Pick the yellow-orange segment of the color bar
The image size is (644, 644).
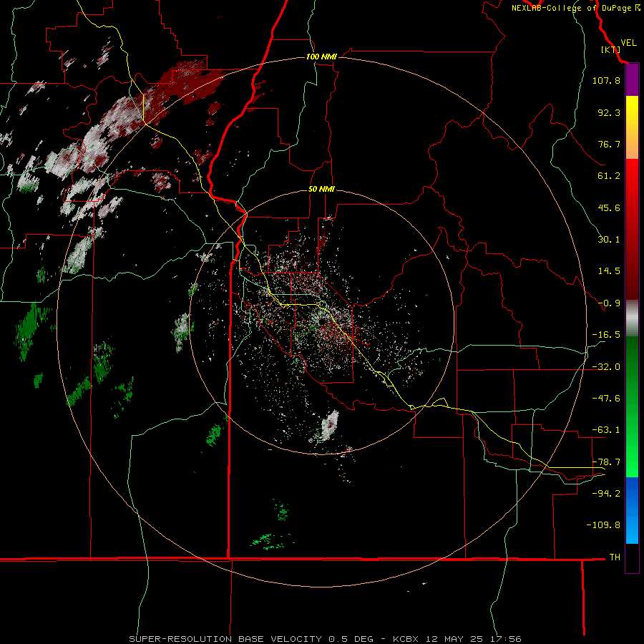[632, 127]
